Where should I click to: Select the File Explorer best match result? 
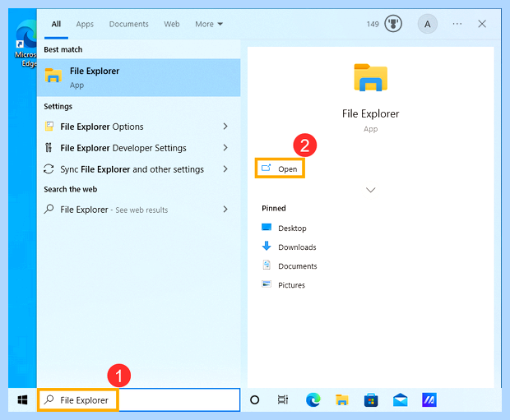click(138, 77)
